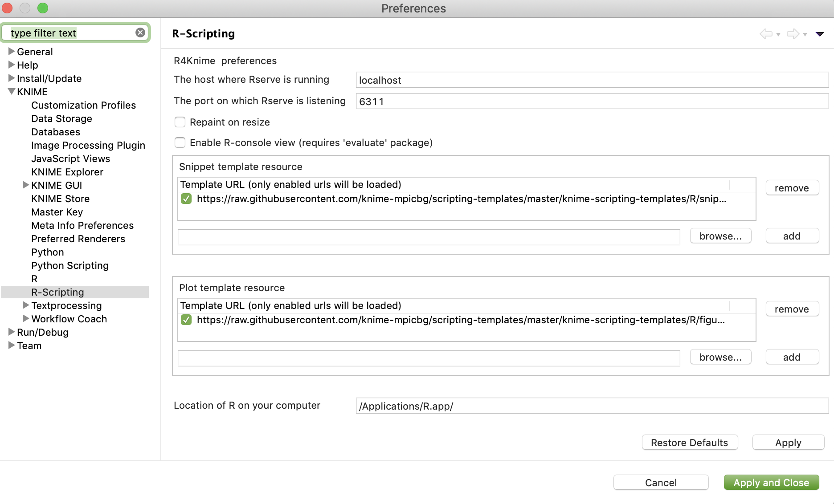Add the snippet template URL
Viewport: 834px width, 504px height.
(792, 236)
